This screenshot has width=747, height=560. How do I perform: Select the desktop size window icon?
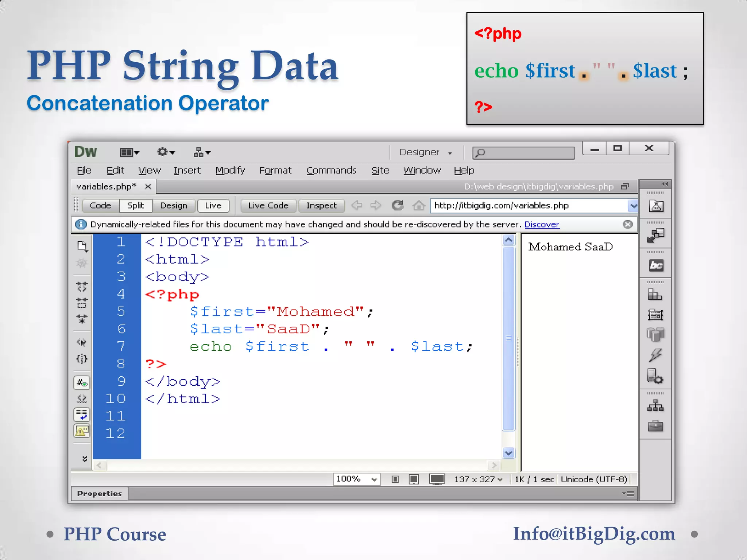[x=437, y=479]
